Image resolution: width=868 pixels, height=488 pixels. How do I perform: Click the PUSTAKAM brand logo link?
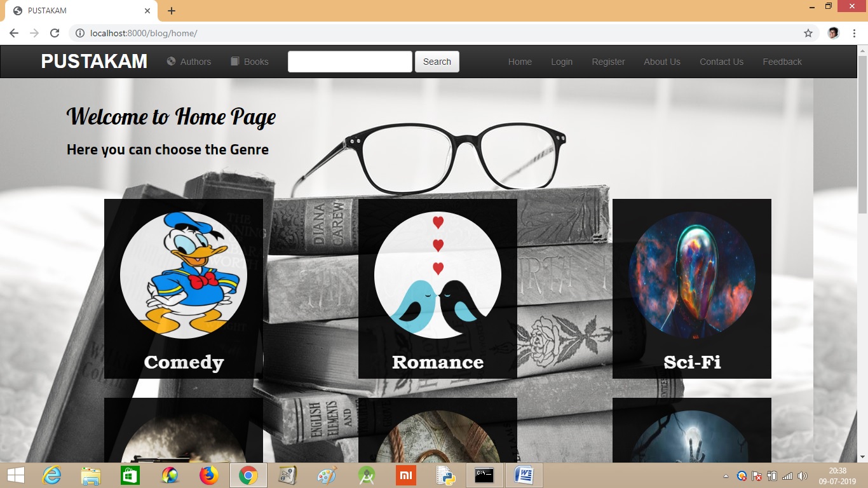[x=94, y=62]
